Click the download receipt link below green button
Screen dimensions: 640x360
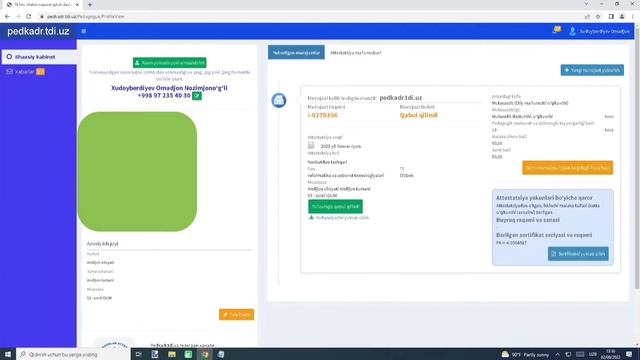[339, 218]
